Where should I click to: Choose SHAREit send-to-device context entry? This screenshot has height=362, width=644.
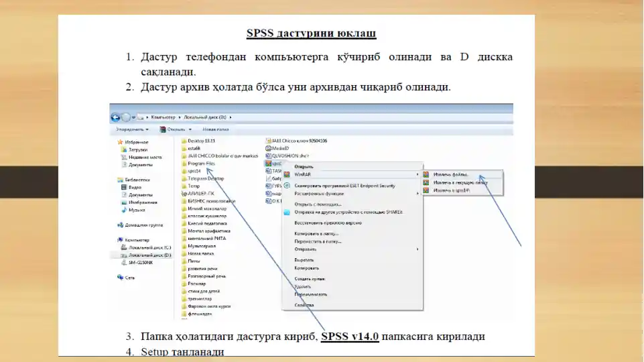[348, 213]
